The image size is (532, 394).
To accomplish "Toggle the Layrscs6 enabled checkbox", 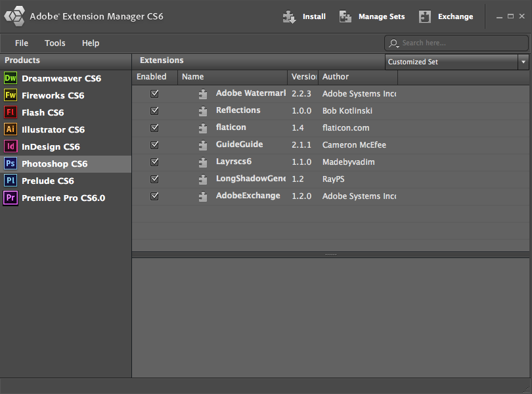I will coord(154,162).
